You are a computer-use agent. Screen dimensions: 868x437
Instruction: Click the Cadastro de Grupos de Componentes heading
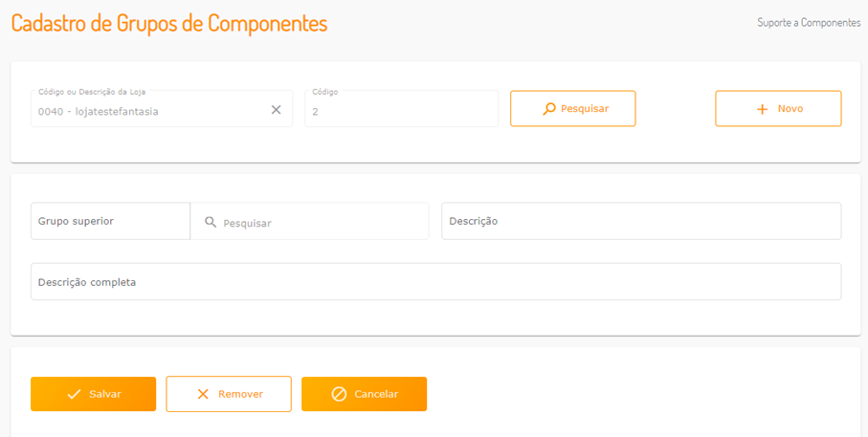(x=169, y=23)
